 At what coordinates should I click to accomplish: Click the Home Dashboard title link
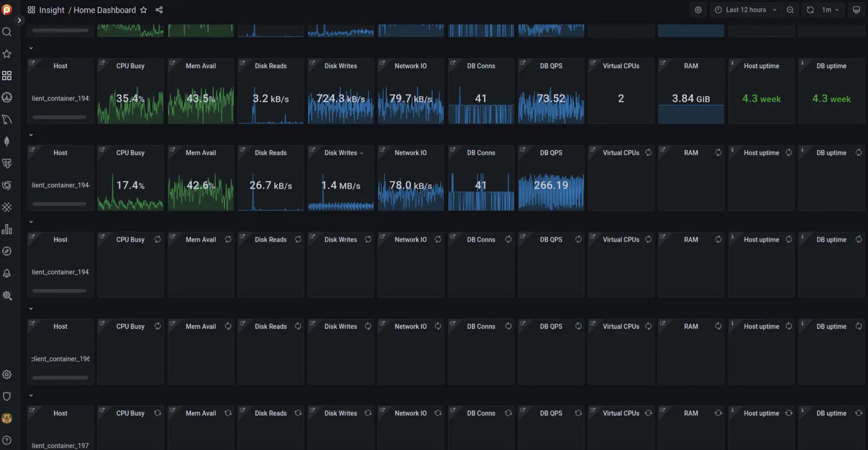coord(104,10)
